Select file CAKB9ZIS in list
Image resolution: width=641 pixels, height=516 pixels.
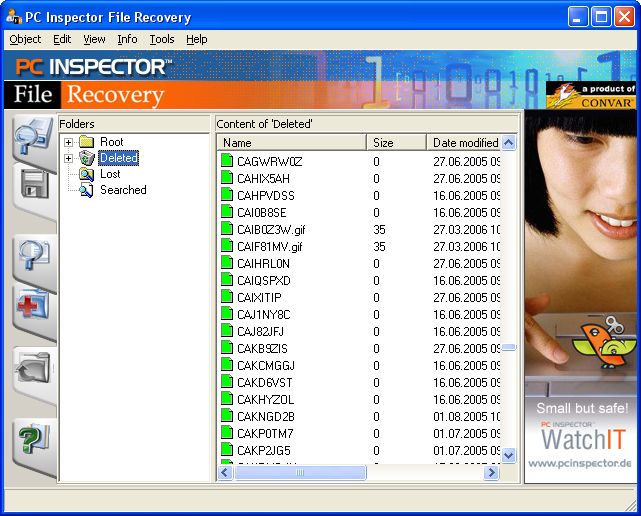pyautogui.click(x=262, y=348)
